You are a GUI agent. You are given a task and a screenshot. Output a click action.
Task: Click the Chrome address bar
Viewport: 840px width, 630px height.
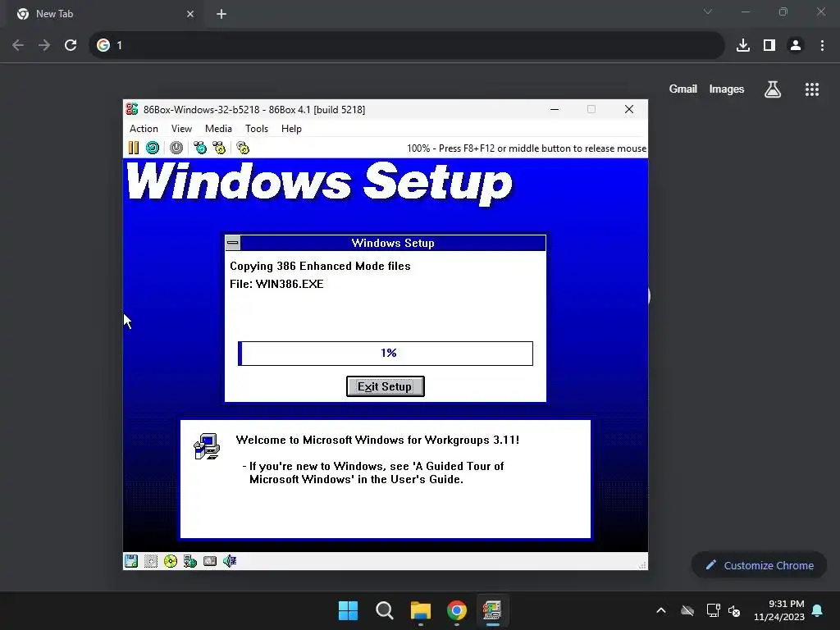click(x=407, y=45)
